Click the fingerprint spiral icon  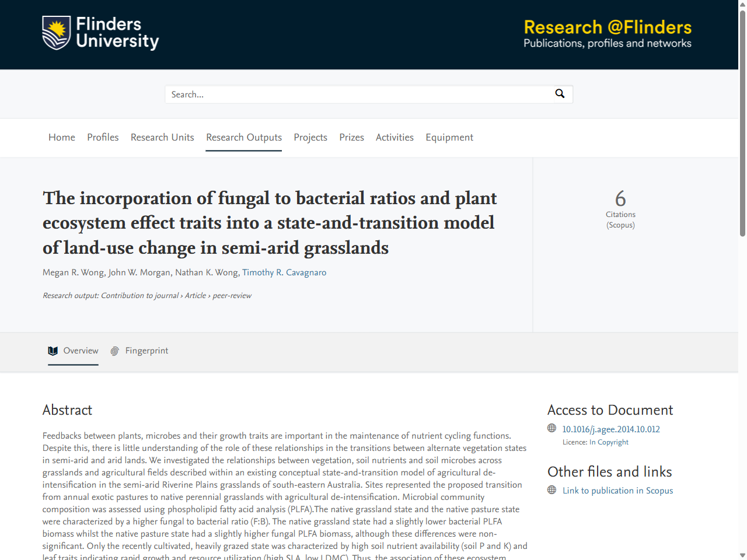click(x=114, y=351)
